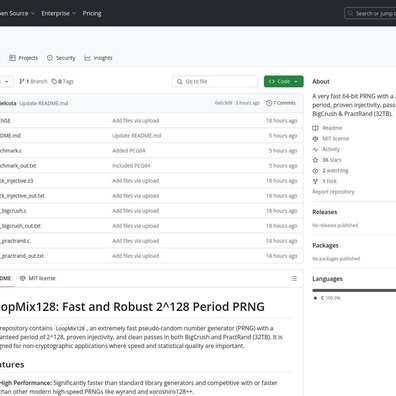Open MIT license link in About sidebar

tap(336, 139)
